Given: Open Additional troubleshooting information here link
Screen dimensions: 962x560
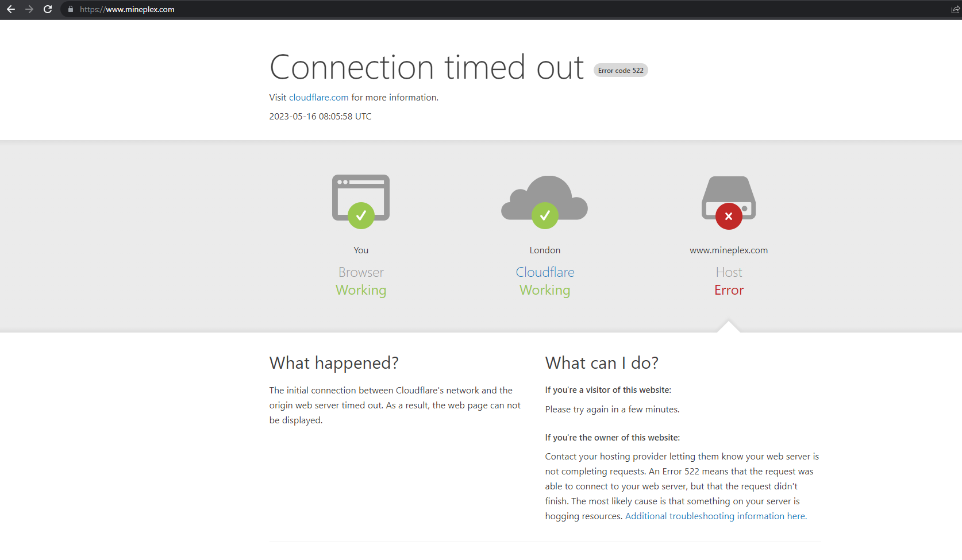Looking at the screenshot, I should (715, 516).
